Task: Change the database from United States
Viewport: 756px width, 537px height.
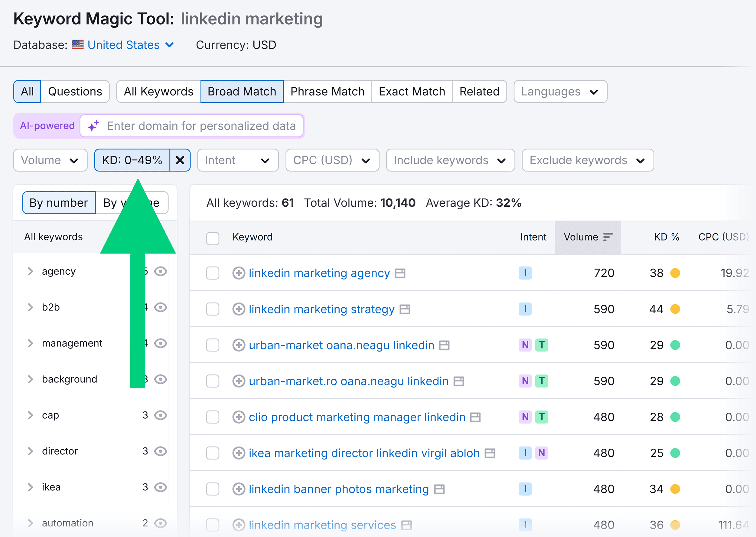Action: [x=124, y=45]
